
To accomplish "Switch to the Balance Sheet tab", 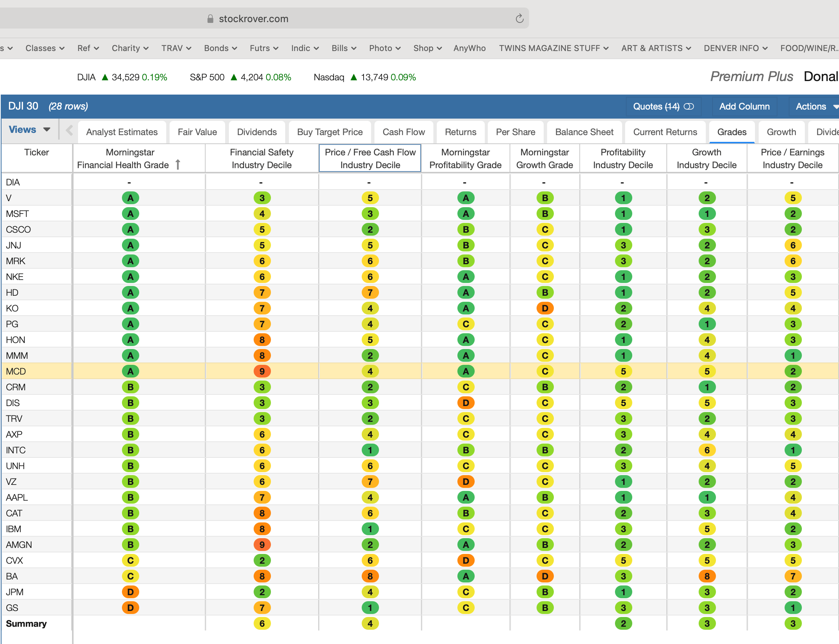I will 584,132.
